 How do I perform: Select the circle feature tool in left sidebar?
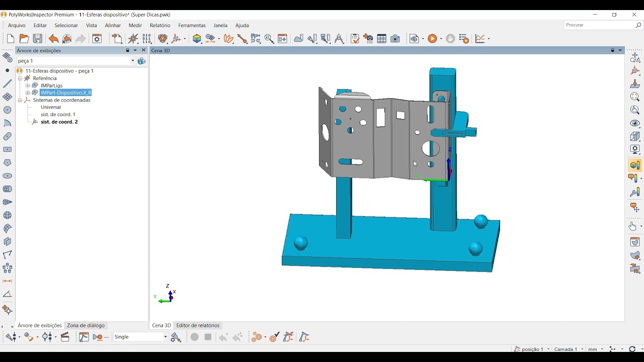click(8, 110)
